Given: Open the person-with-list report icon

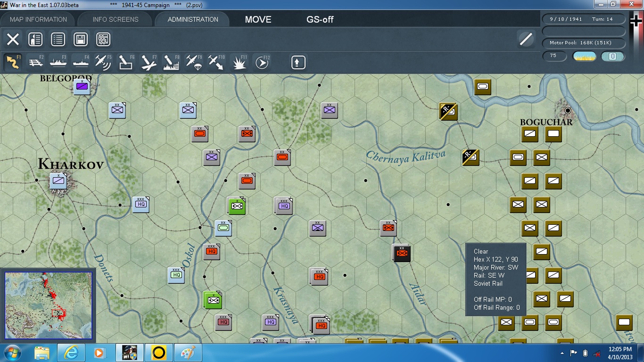Looking at the screenshot, I should click(35, 39).
